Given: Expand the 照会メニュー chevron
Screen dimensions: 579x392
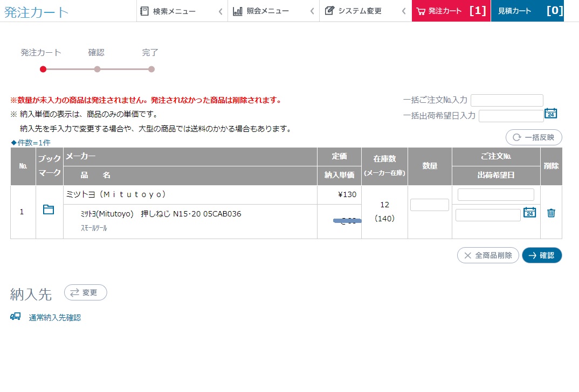Looking at the screenshot, I should tap(312, 10).
